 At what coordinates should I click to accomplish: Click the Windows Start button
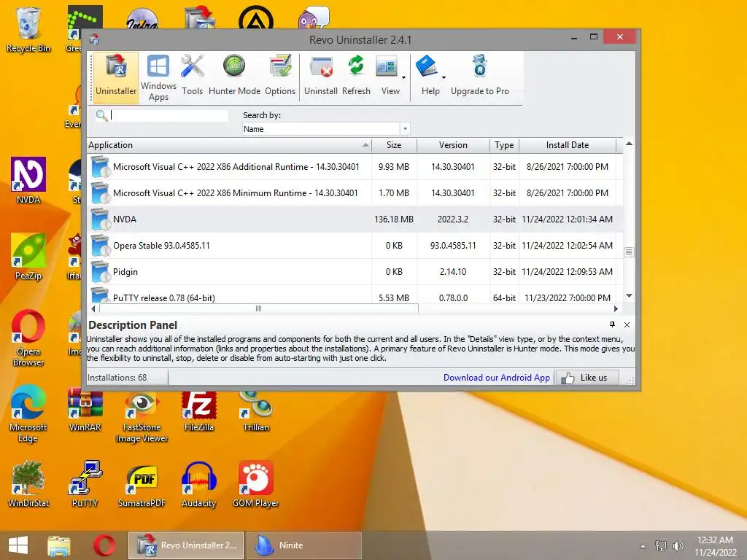click(x=18, y=545)
